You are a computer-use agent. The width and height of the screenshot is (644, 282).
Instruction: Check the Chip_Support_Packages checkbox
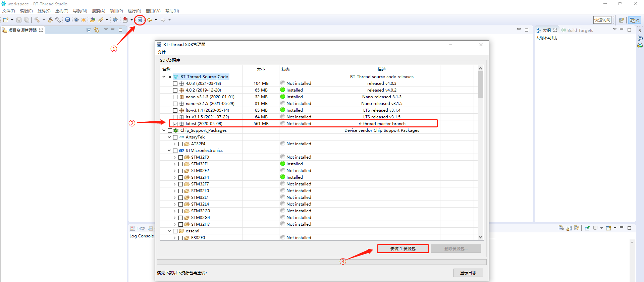[x=170, y=130]
